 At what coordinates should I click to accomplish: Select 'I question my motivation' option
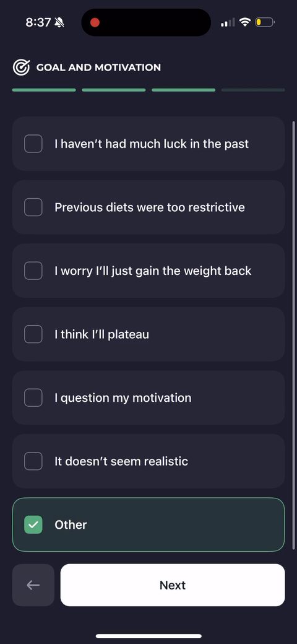(x=148, y=398)
